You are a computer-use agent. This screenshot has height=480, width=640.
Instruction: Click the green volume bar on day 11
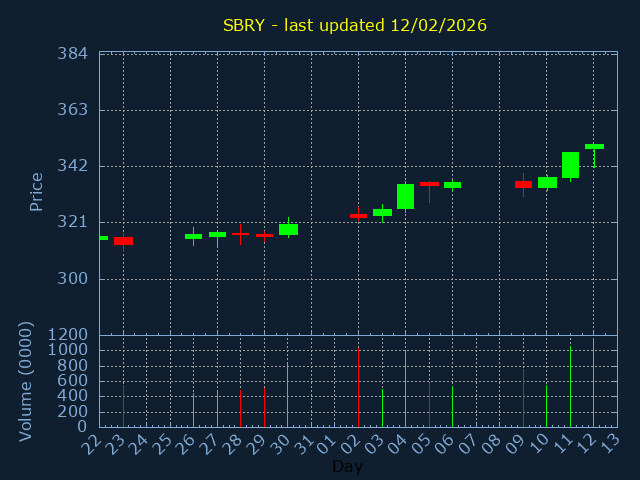(x=570, y=387)
